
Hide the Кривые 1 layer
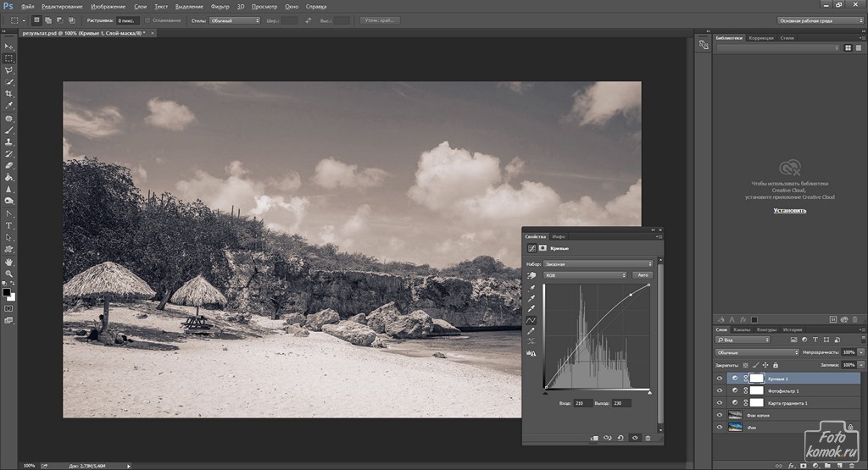click(720, 379)
